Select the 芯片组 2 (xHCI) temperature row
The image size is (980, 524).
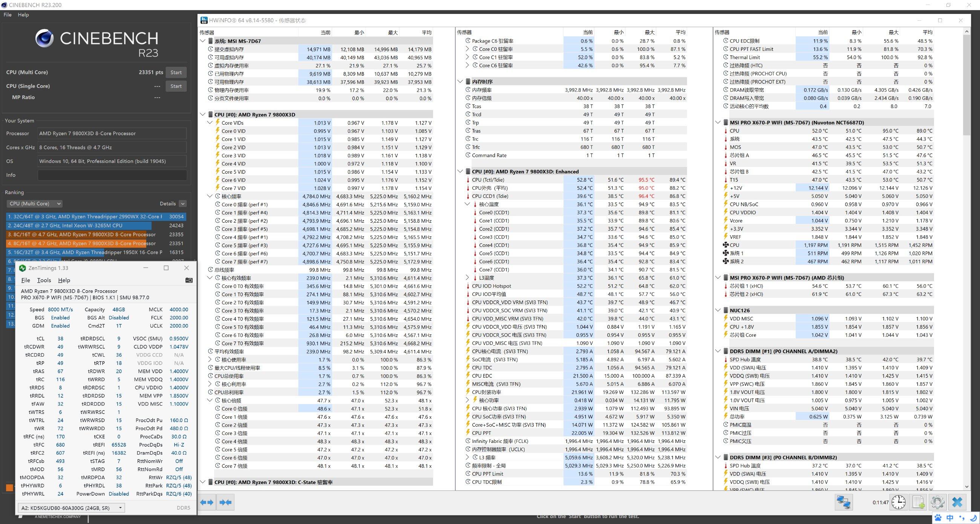pos(828,294)
